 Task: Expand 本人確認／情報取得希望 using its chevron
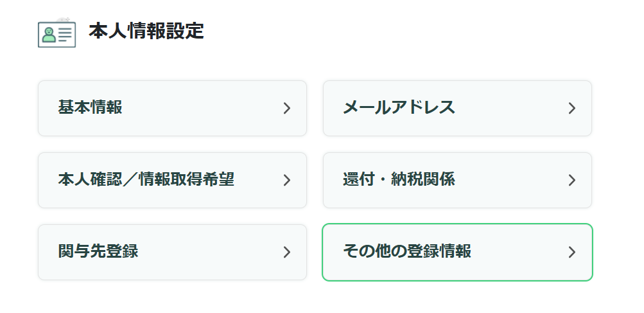tap(287, 181)
